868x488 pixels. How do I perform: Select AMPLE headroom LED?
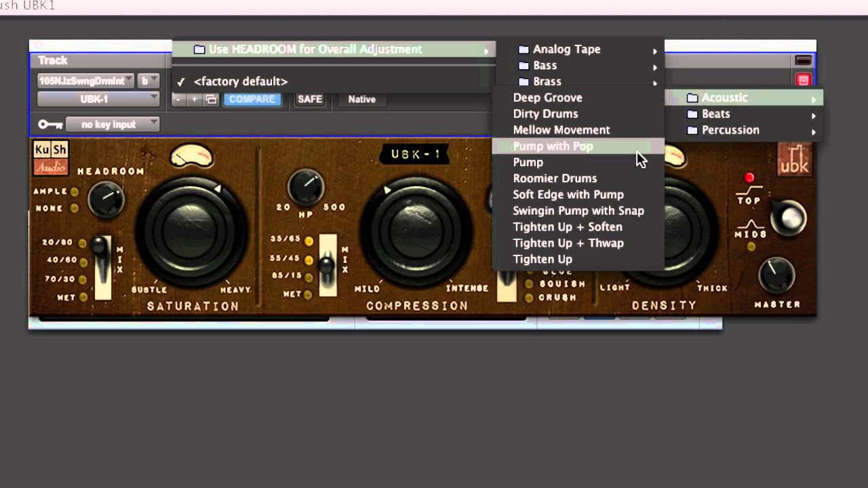coord(75,192)
